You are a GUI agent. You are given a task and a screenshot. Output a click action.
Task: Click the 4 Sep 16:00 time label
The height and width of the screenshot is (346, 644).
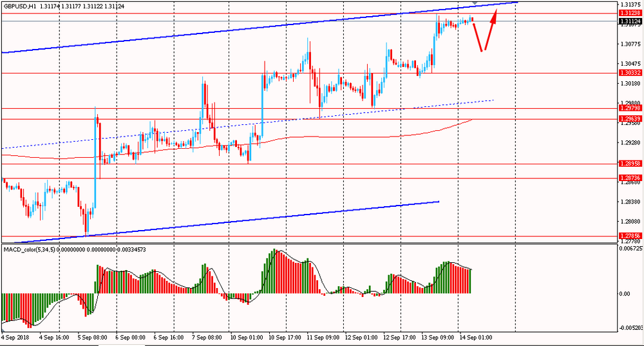[53, 338]
